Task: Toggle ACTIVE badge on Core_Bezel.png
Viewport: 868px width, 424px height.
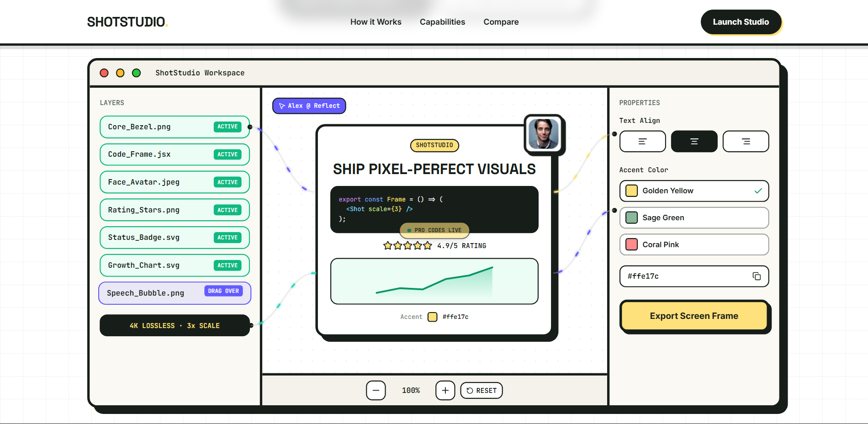Action: pyautogui.click(x=228, y=127)
